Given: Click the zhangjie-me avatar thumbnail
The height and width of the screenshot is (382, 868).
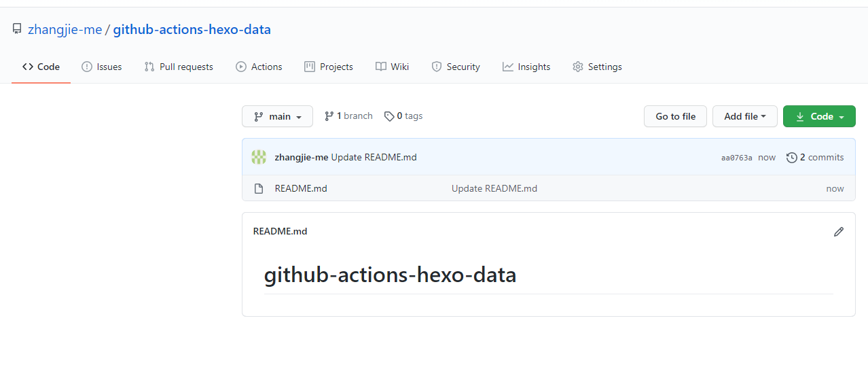Looking at the screenshot, I should 259,157.
